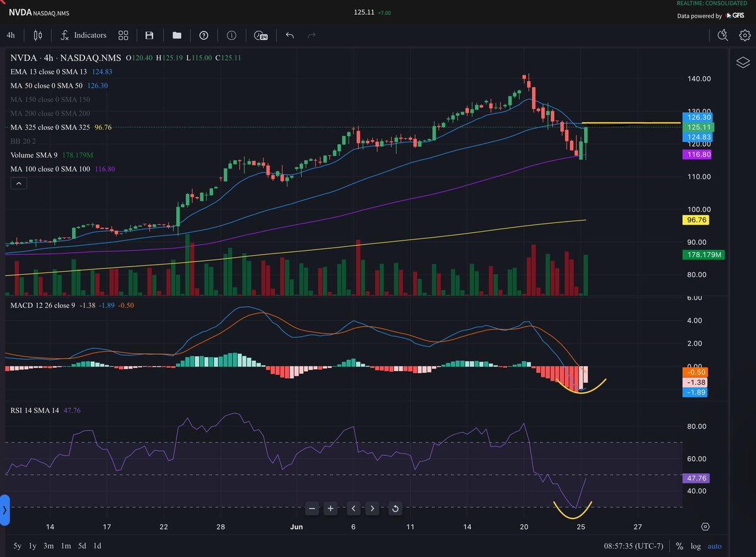
Task: Toggle 24-hour extended session icon
Action: point(261,36)
